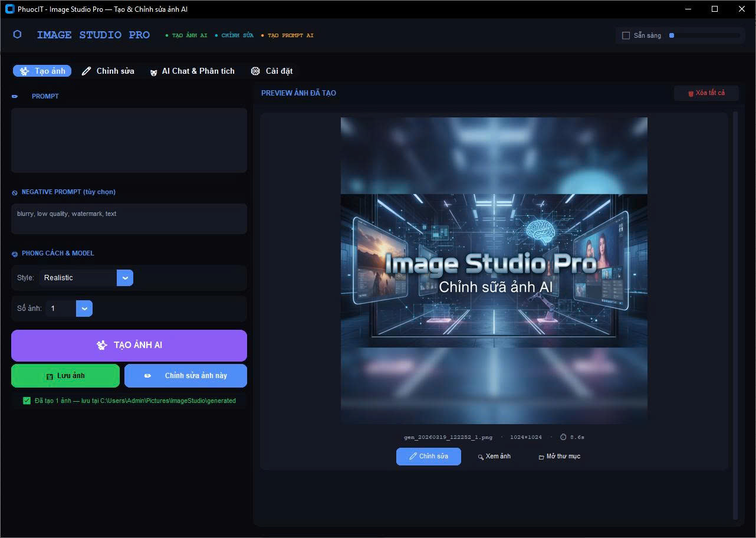Switch to the Tạo ảnh tab
Image resolution: width=756 pixels, height=538 pixels.
42,71
